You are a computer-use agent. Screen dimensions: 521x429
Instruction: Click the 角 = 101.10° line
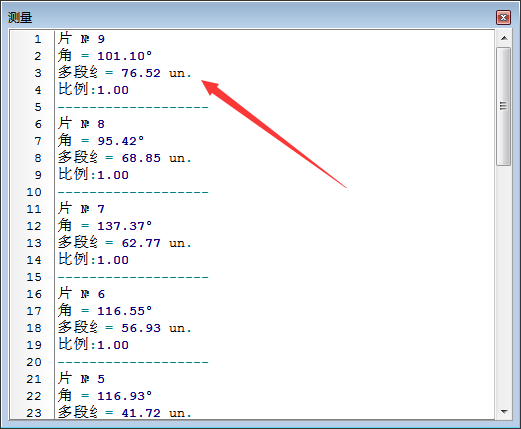pyautogui.click(x=105, y=56)
